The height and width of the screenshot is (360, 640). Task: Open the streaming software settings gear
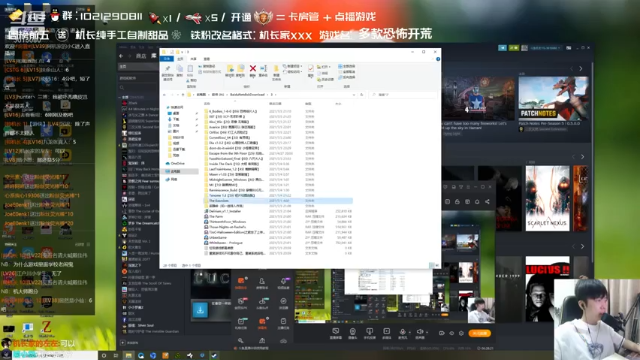point(462,333)
